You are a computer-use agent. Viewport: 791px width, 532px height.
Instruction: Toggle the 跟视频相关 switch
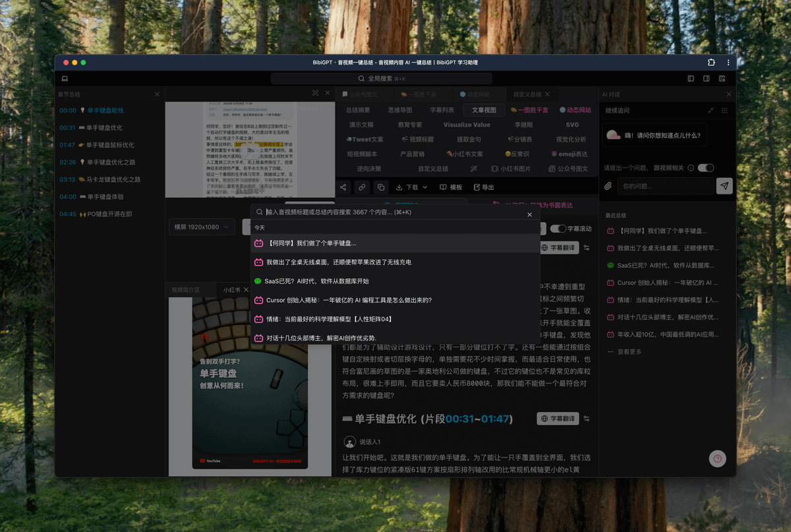click(x=705, y=167)
